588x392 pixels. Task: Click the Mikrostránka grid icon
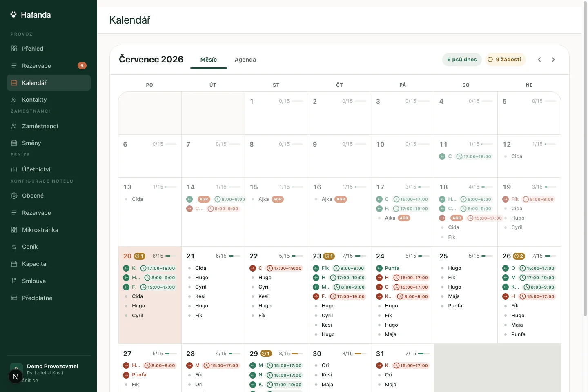pos(14,230)
